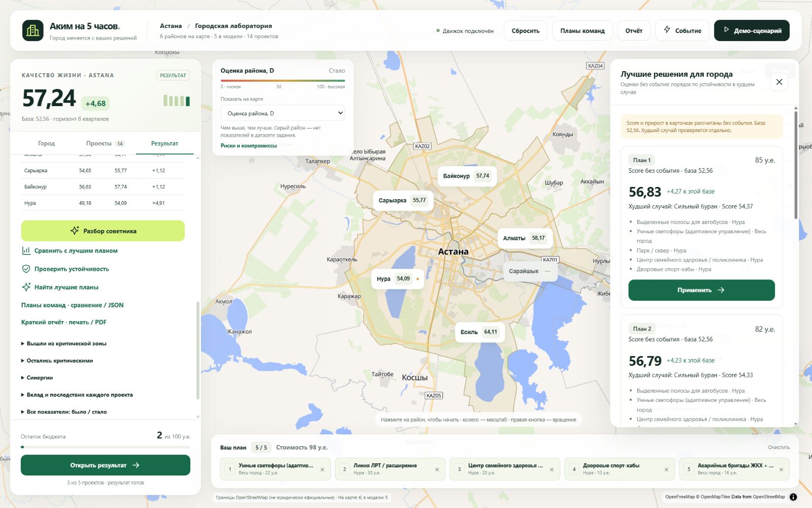Click the district score color gradient bar
This screenshot has width=812, height=508.
pyautogui.click(x=283, y=80)
